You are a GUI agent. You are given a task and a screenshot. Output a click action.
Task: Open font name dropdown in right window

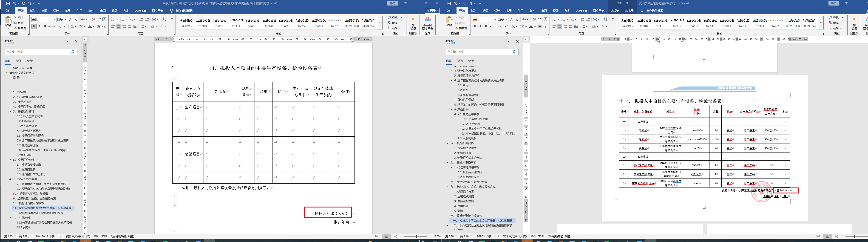click(x=495, y=20)
